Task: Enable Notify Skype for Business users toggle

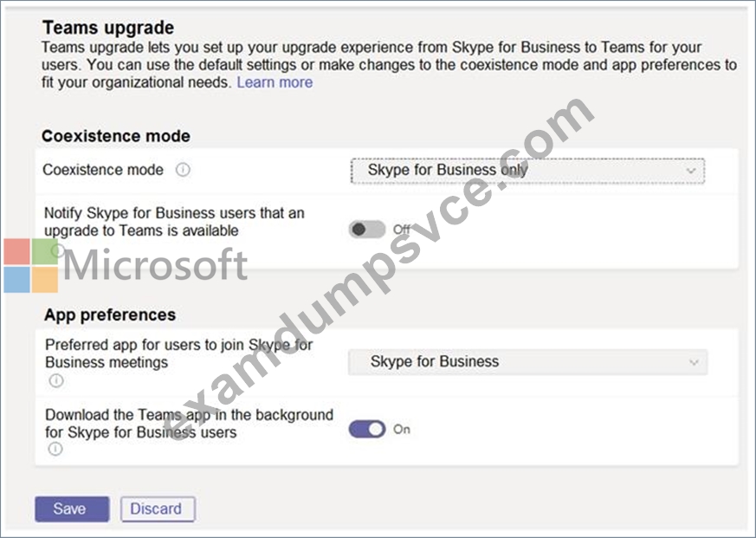Action: click(367, 230)
